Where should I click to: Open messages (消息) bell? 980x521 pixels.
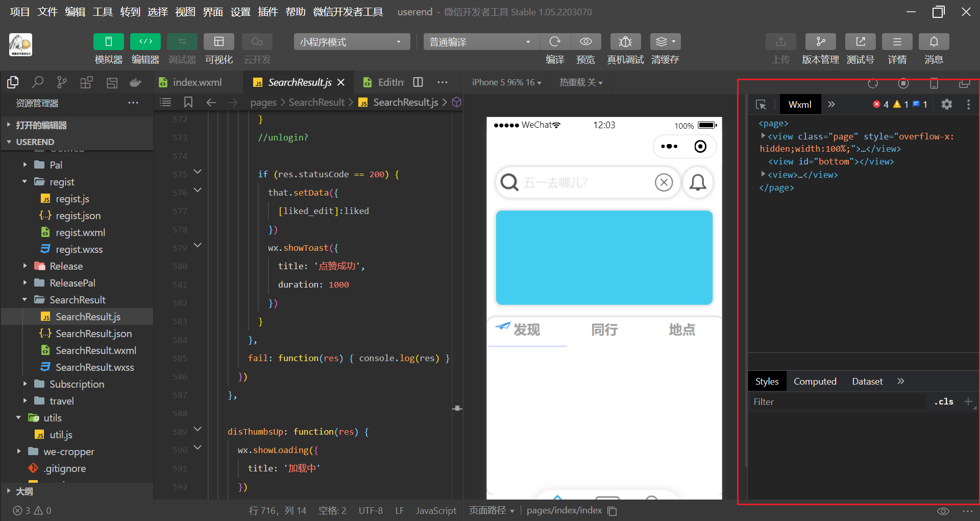tap(934, 42)
